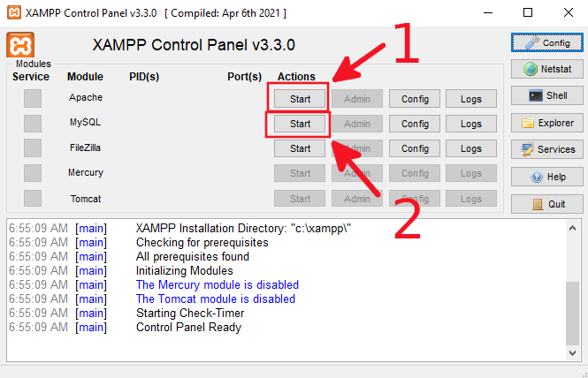Launch the Shell terminal
This screenshot has height=378, width=588.
tap(546, 95)
